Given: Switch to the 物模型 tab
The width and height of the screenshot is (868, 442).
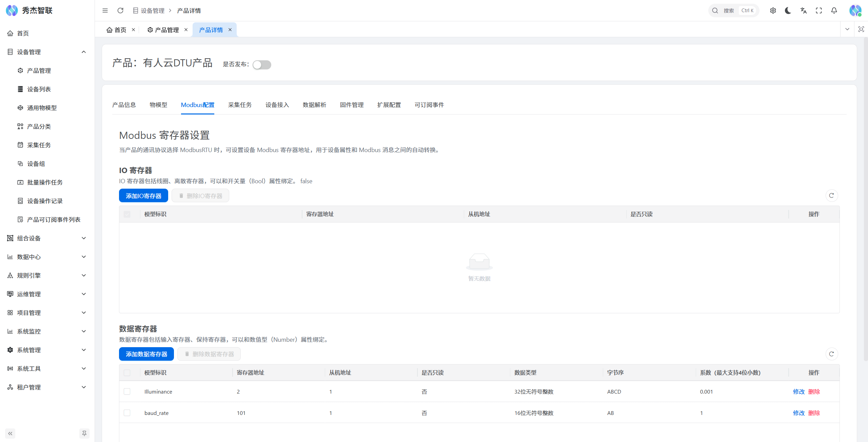Looking at the screenshot, I should 158,105.
